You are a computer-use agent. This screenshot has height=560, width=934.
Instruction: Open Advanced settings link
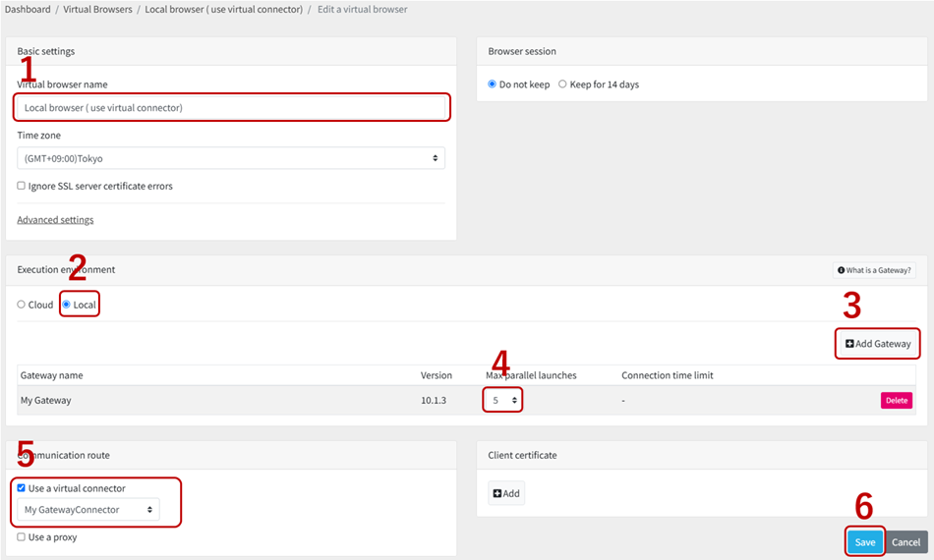click(55, 220)
